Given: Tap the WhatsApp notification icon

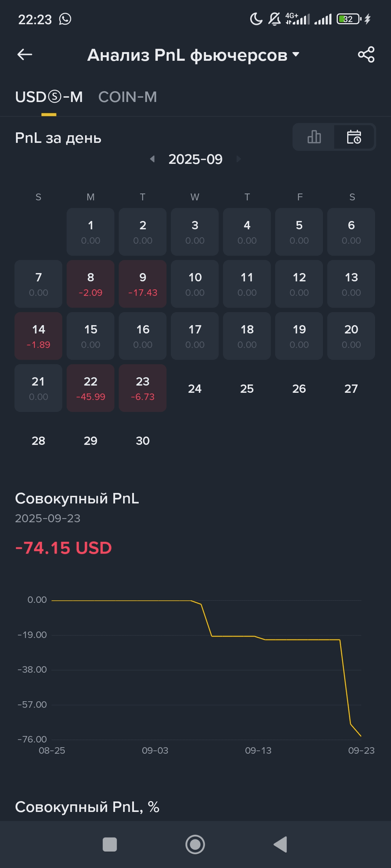Looking at the screenshot, I should coord(65,19).
